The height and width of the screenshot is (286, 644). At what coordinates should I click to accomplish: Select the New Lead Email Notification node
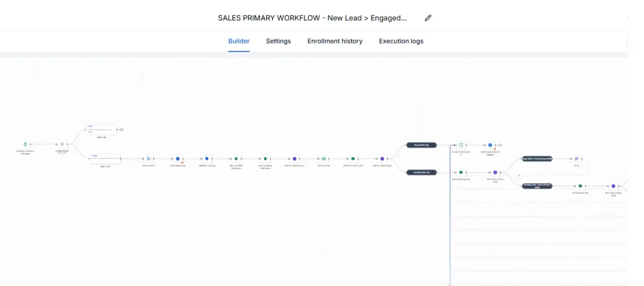(265, 159)
